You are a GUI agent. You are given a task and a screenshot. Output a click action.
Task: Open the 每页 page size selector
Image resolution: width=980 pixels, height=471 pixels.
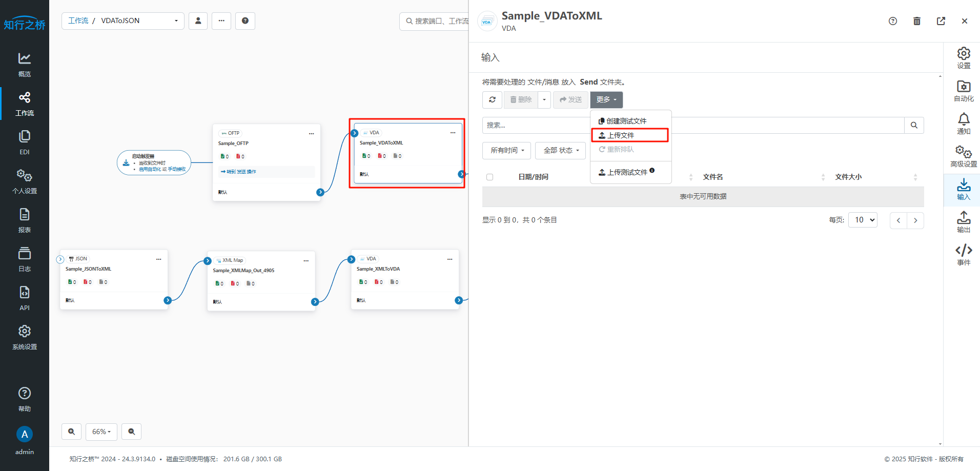(863, 220)
